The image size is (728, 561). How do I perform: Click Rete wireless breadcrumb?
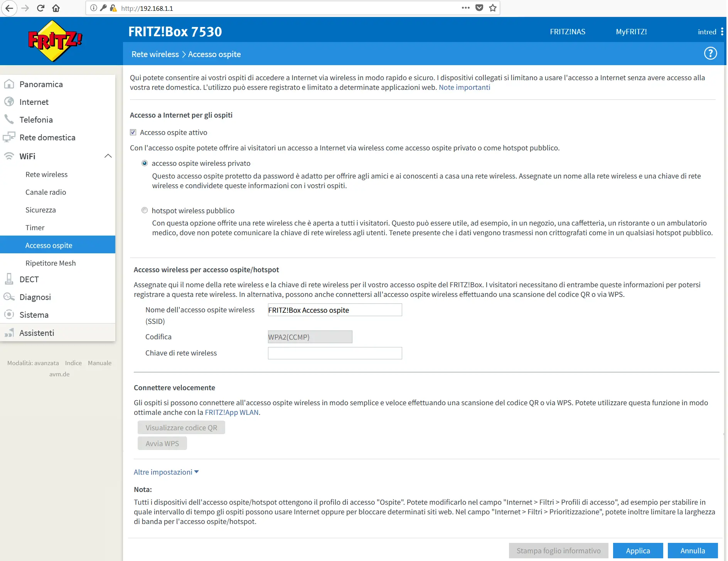(155, 54)
